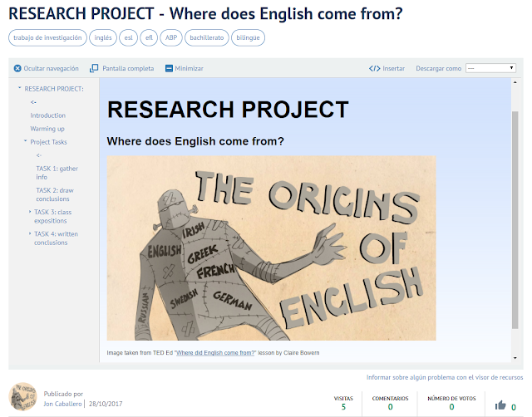The image size is (532, 417).
Task: Open the Warming up navigation item
Action: click(47, 129)
